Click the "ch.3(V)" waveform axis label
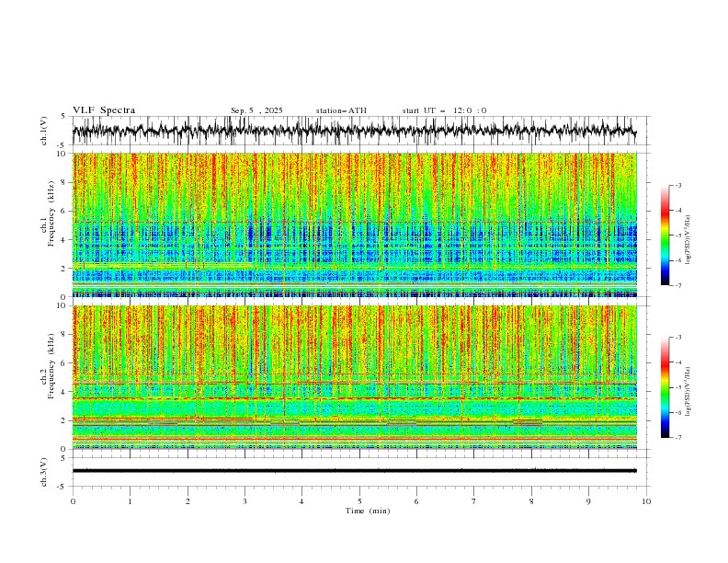The width and height of the screenshot is (728, 563). [44, 472]
